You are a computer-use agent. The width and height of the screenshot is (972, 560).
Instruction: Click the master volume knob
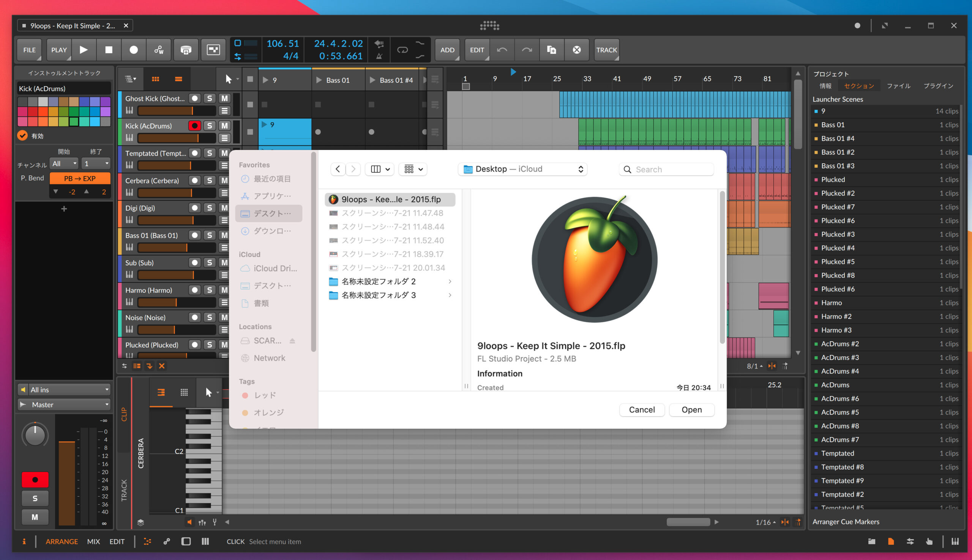[x=35, y=435]
